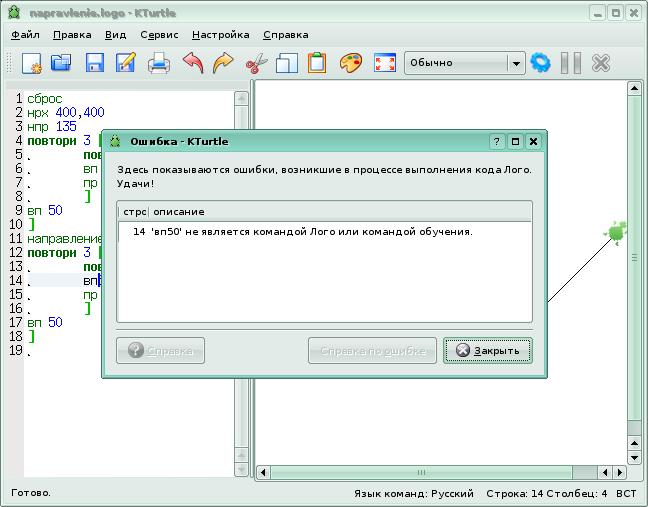Undo using the red arrow icon
648x507 pixels.
(192, 63)
